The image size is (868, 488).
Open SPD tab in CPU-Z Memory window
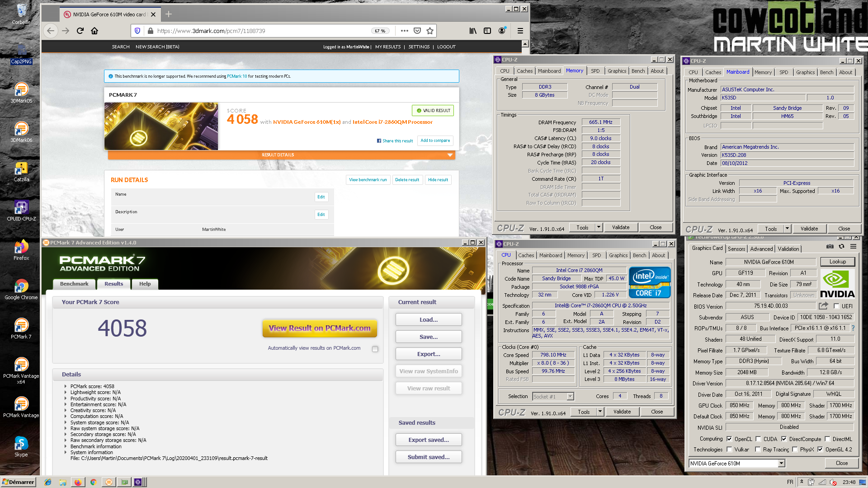[595, 71]
